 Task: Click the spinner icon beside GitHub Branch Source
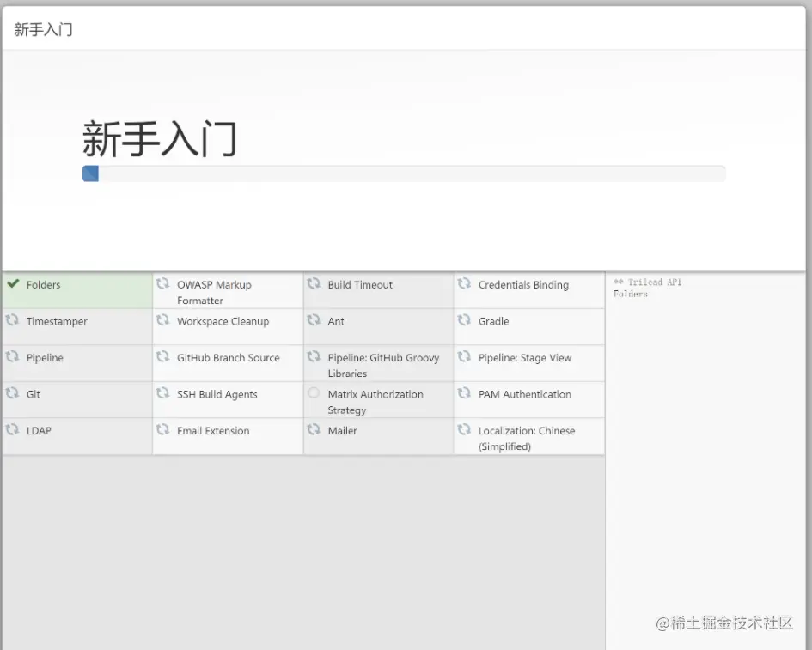162,356
